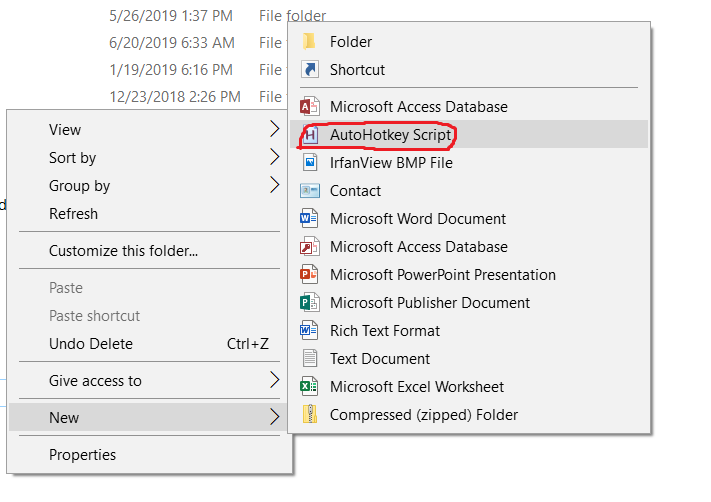Click the yellow Folder icon in New submenu
The width and height of the screenshot is (711, 502).
(310, 42)
